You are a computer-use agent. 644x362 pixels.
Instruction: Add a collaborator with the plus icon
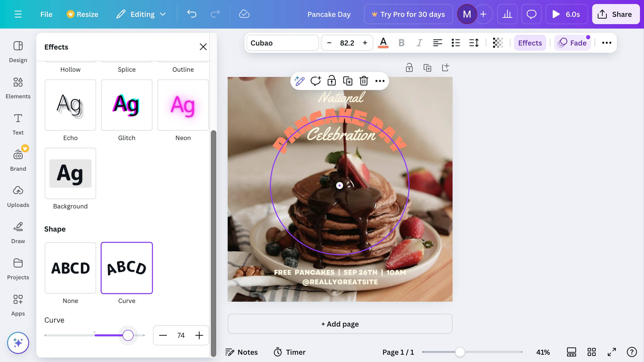(x=483, y=14)
